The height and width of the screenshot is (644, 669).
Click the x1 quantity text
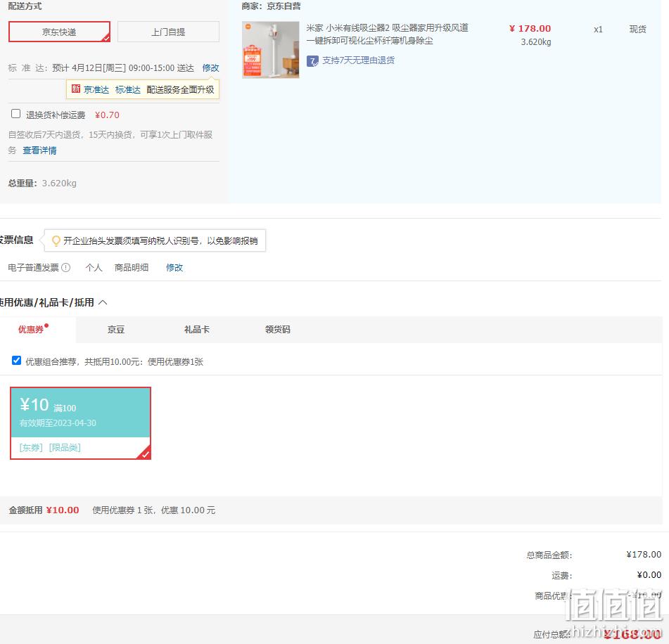tap(598, 30)
